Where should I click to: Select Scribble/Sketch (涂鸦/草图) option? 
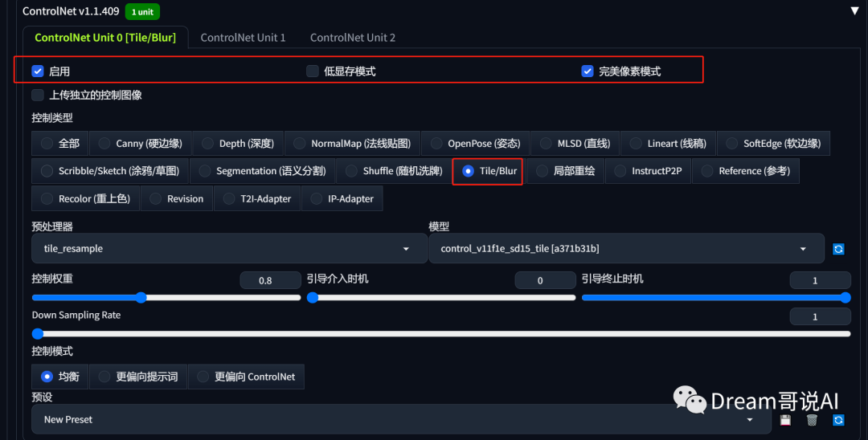pyautogui.click(x=109, y=171)
